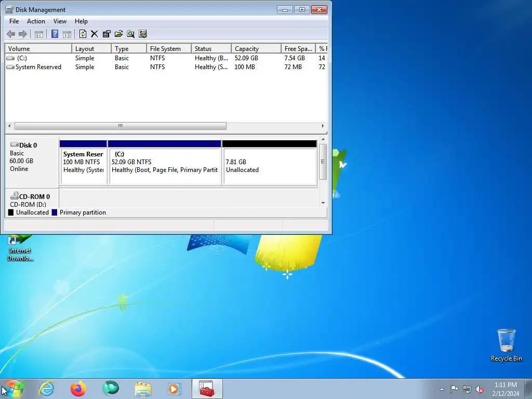The width and height of the screenshot is (532, 399).
Task: Select the System Reserved partition block
Action: (83, 163)
